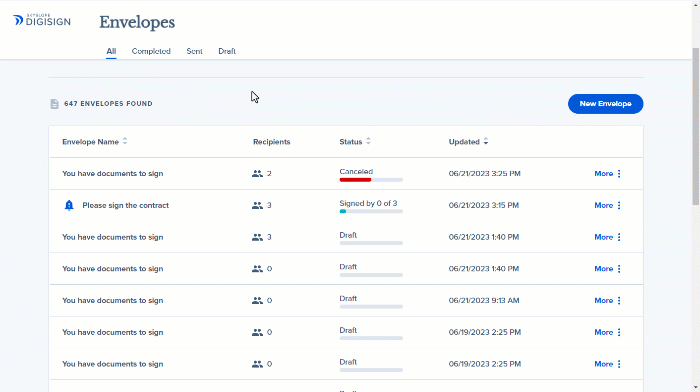Click the 06/21/2023 3:15 PM date

point(483,205)
